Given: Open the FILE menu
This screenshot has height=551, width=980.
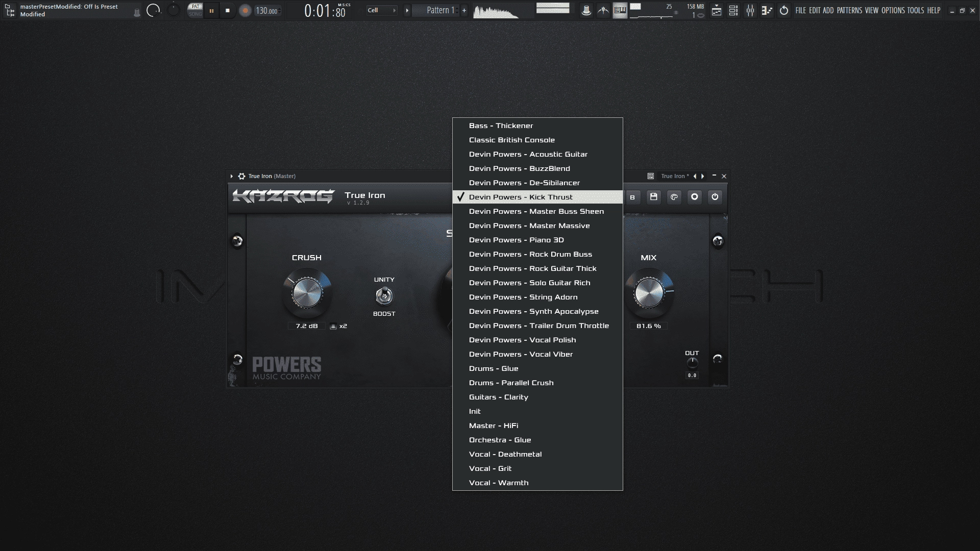Looking at the screenshot, I should tap(801, 10).
